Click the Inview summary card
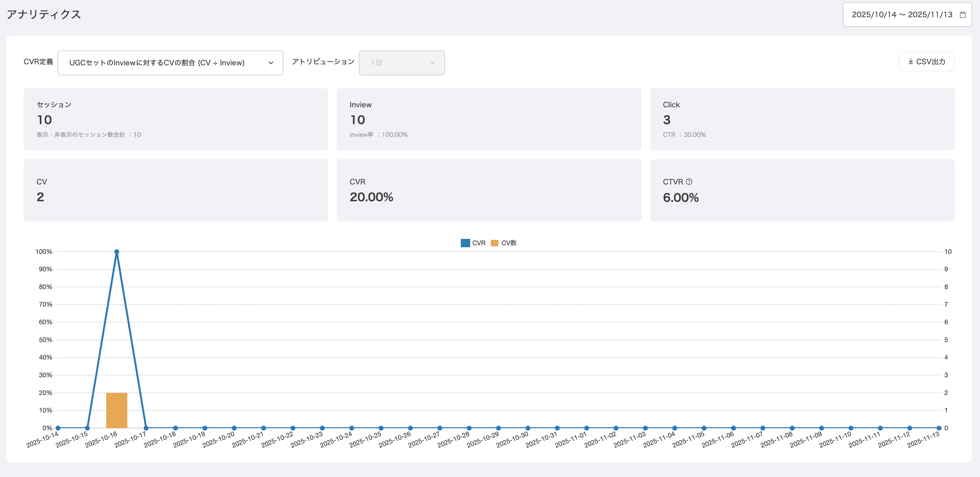The image size is (980, 477). tap(489, 120)
